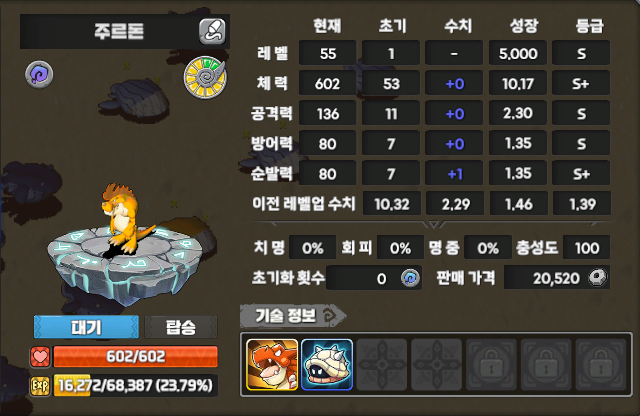Screen dimensions: 640x416
Task: Click the heart HP icon
Action: (40, 357)
